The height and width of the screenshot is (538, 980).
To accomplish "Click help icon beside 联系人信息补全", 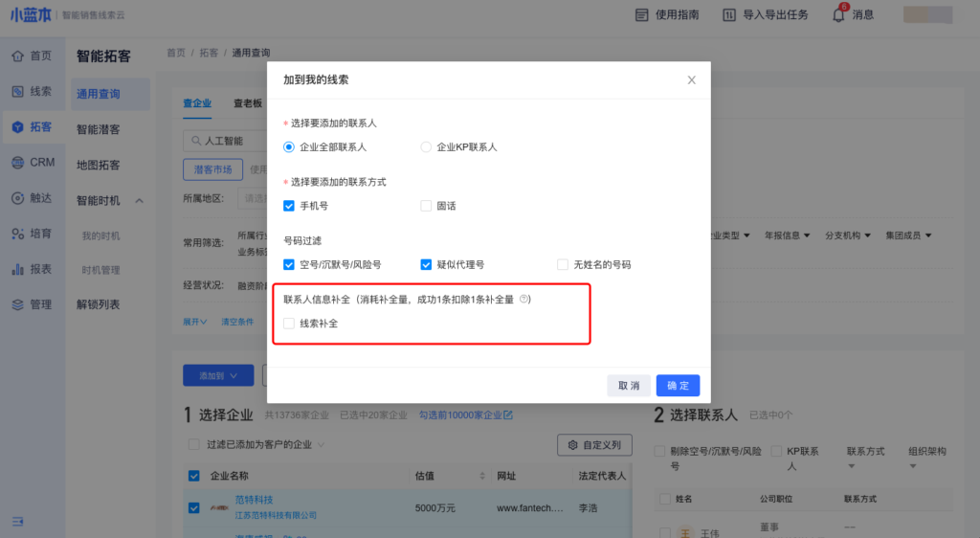I will click(523, 300).
